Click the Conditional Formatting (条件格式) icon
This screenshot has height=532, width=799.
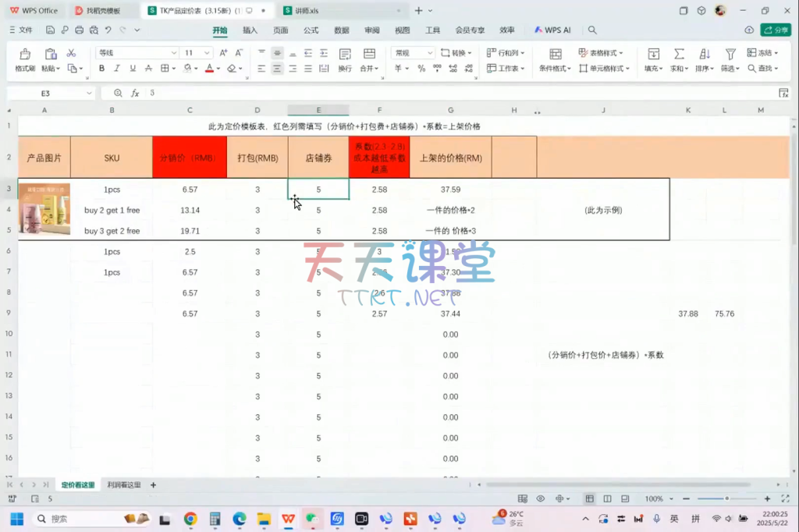pyautogui.click(x=555, y=54)
